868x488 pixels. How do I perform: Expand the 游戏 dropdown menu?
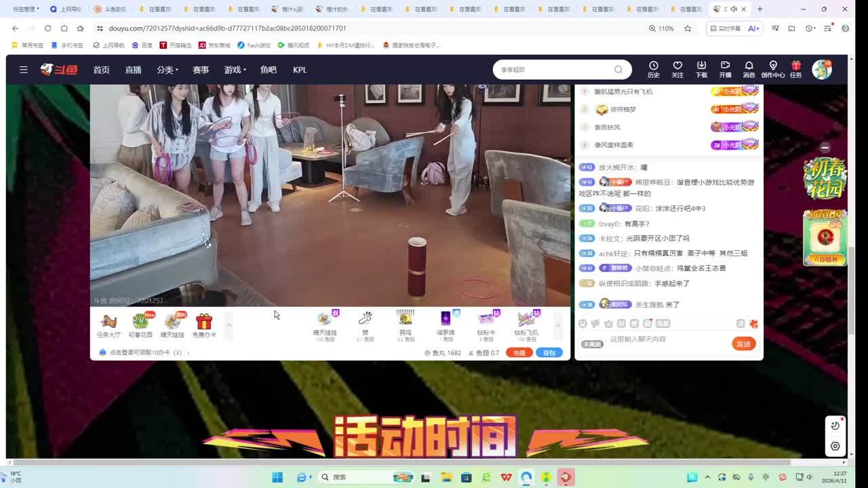235,70
